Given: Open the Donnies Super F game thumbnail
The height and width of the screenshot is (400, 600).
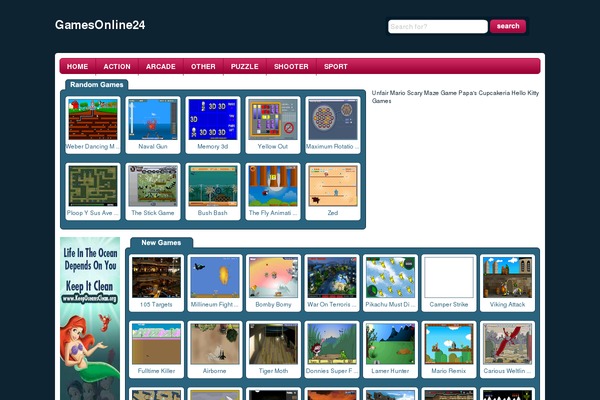Looking at the screenshot, I should 332,344.
